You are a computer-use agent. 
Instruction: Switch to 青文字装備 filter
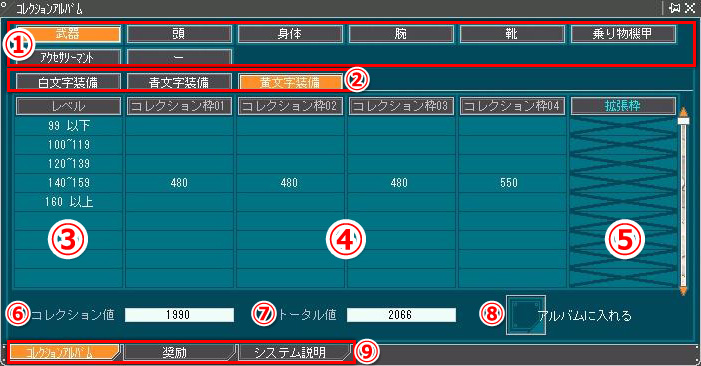pos(179,82)
